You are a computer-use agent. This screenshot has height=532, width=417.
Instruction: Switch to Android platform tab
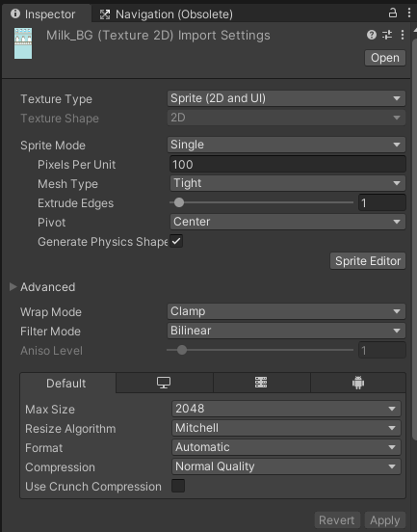pos(358,383)
